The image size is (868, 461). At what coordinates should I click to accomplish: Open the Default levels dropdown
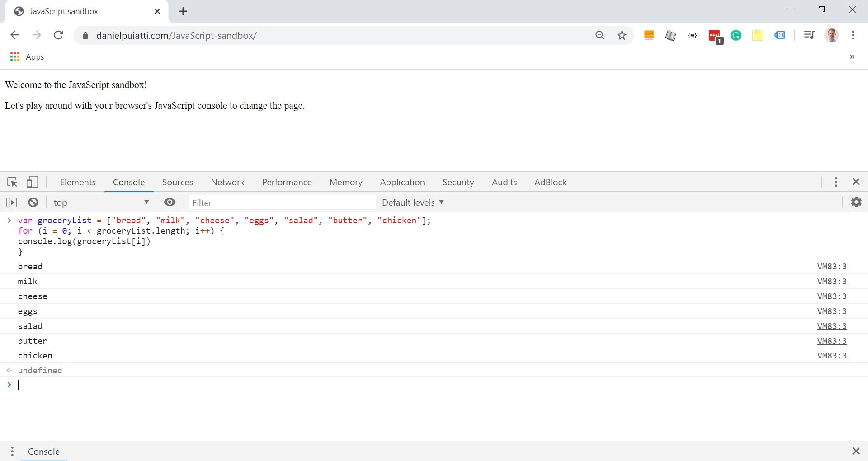coord(411,202)
